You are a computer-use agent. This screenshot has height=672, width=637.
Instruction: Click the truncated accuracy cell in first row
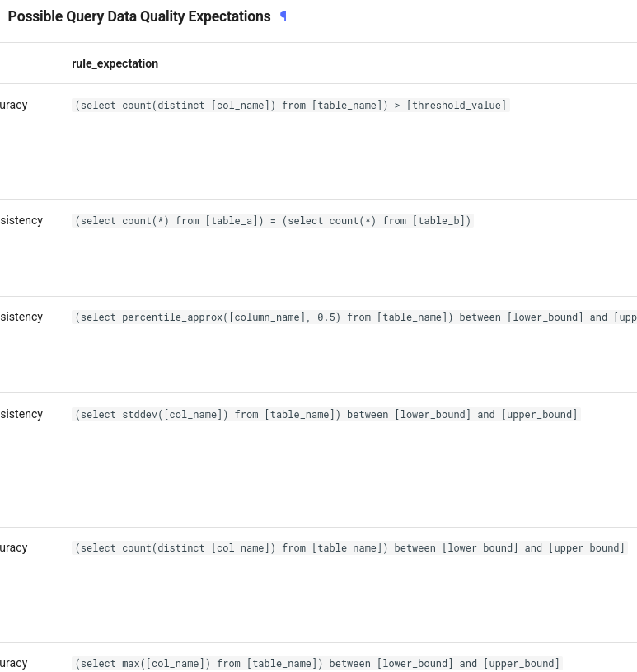click(14, 105)
